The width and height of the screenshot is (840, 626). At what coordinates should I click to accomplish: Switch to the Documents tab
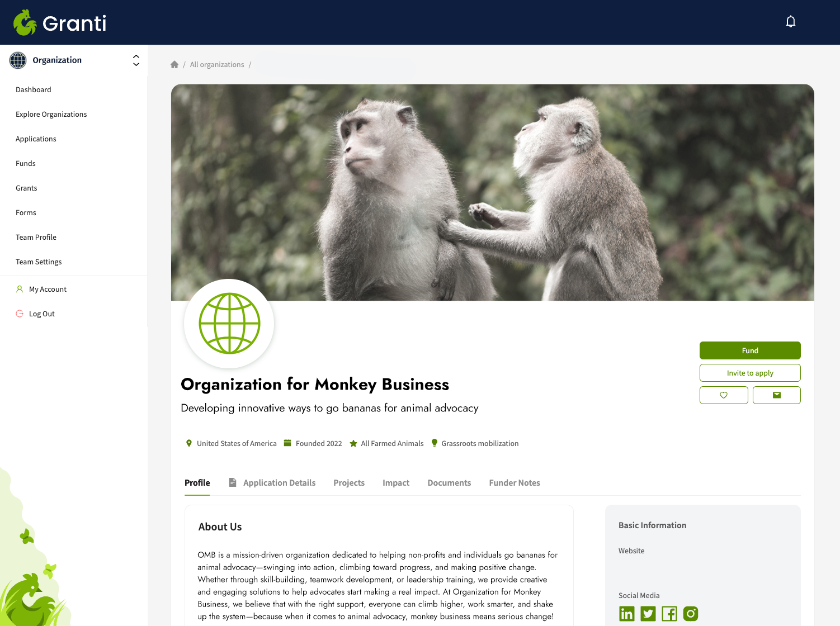[x=449, y=482]
